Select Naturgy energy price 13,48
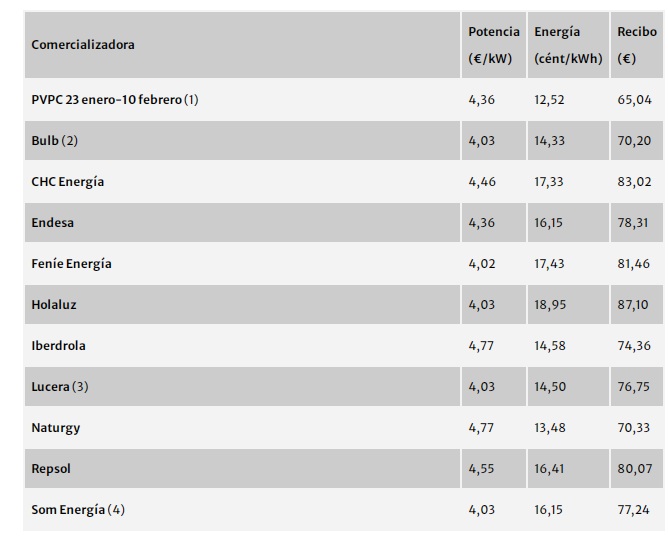The height and width of the screenshot is (544, 668). click(x=549, y=428)
